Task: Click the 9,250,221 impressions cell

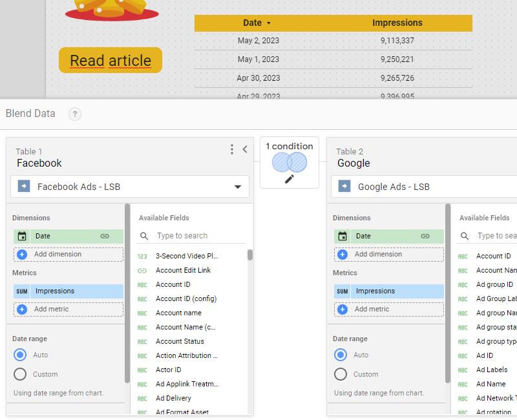Action: (397, 59)
